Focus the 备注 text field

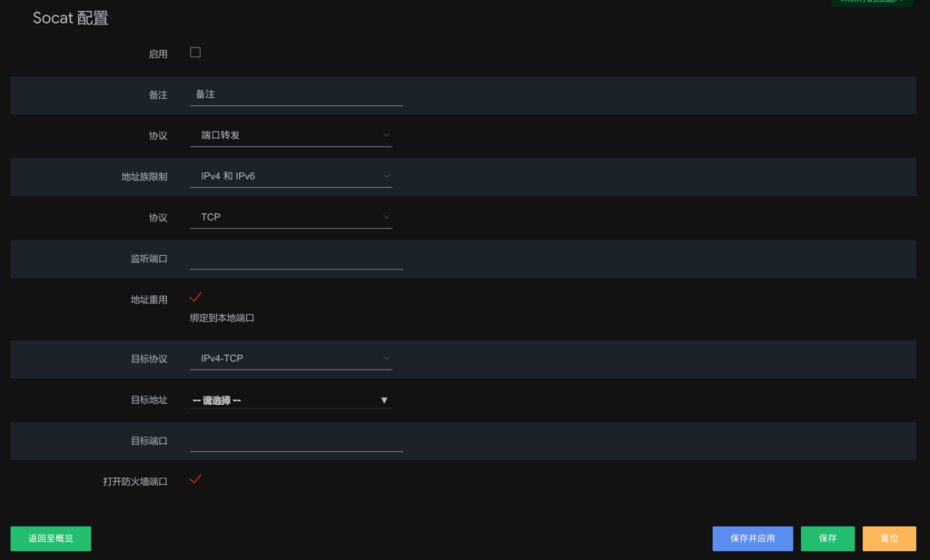(297, 94)
